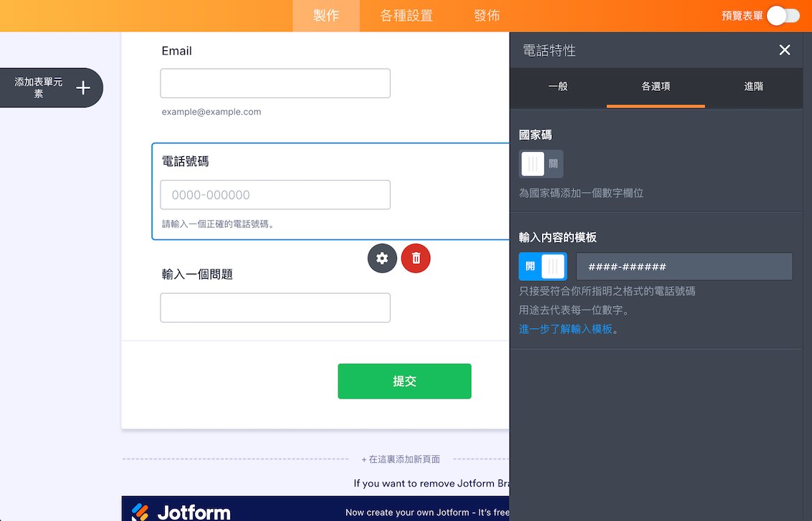The height and width of the screenshot is (521, 812).
Task: Open the 進階 advanced tab
Action: [753, 87]
